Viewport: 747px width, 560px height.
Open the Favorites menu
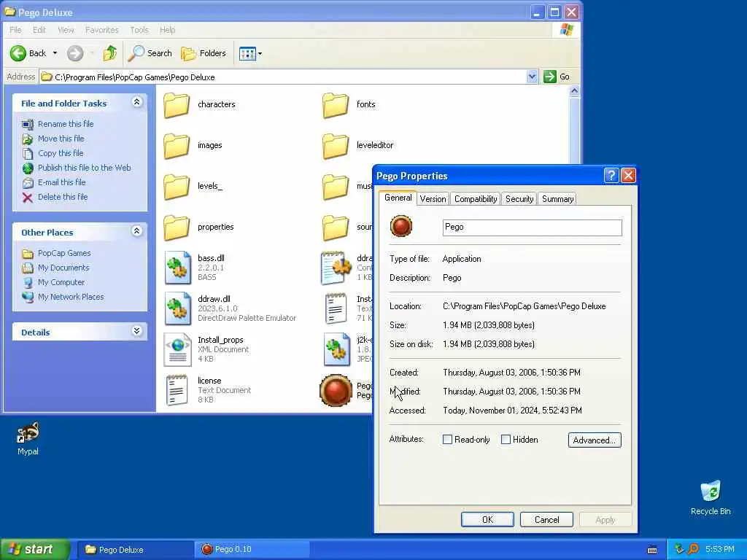coord(102,30)
